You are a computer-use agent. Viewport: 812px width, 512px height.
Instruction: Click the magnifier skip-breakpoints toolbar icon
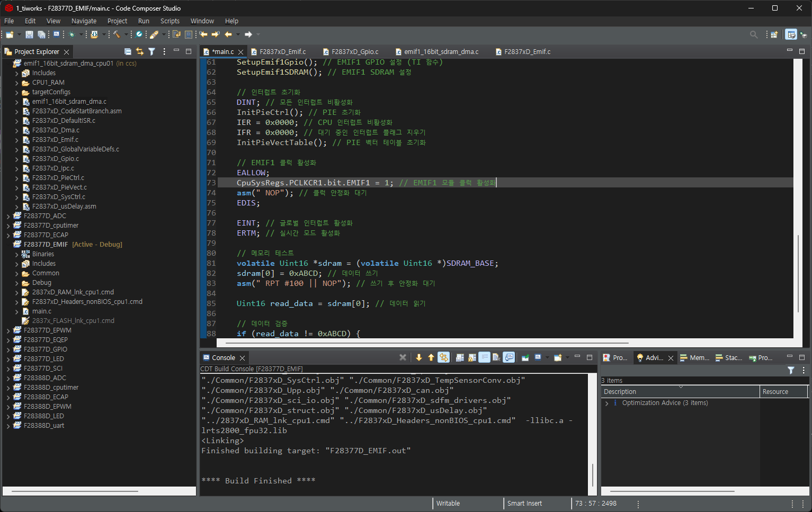coord(139,34)
